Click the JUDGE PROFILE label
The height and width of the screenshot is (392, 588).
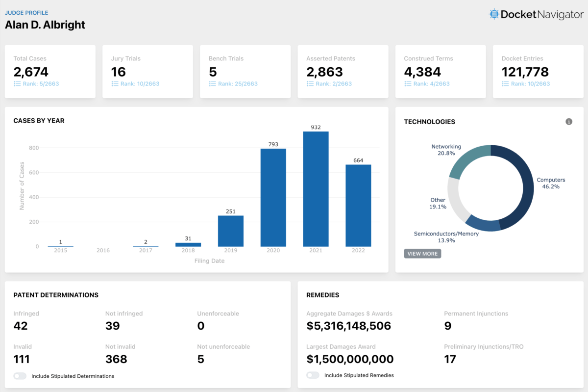coord(26,12)
